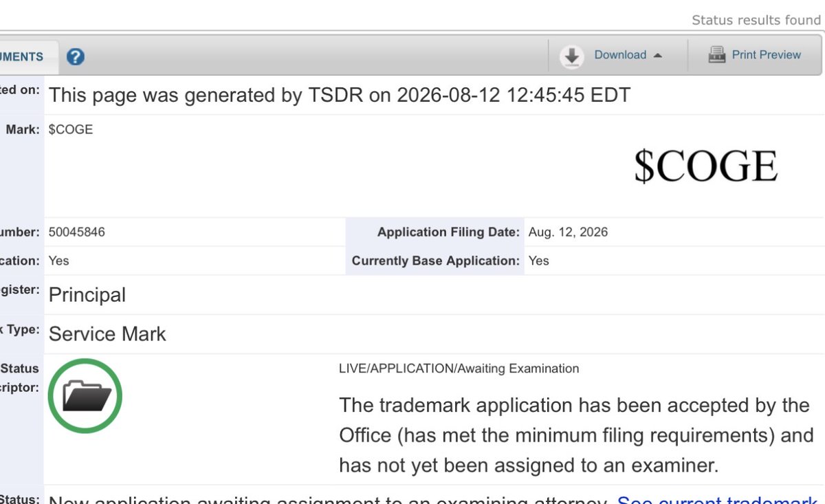The width and height of the screenshot is (825, 504).
Task: Click the blue help question mark icon
Action: (x=76, y=56)
